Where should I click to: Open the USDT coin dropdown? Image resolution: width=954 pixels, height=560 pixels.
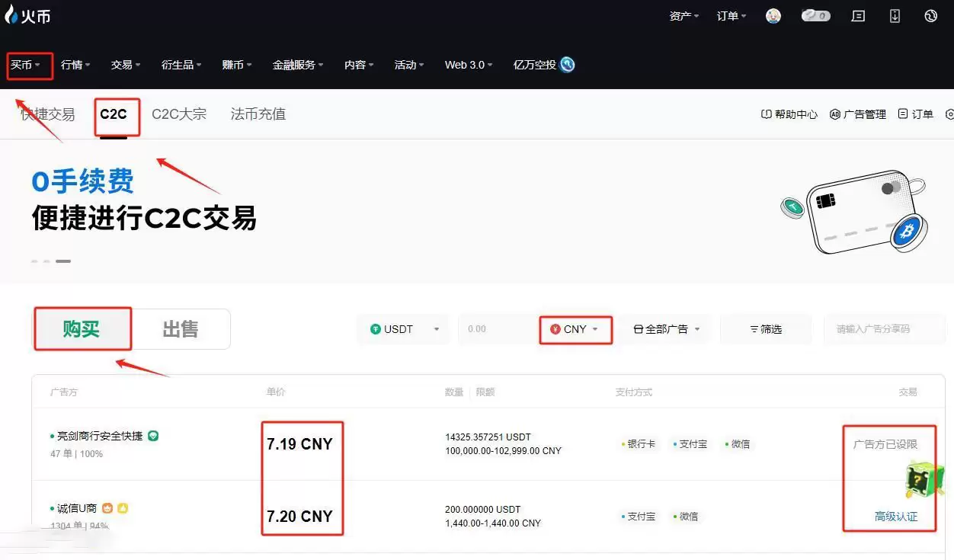pyautogui.click(x=402, y=328)
